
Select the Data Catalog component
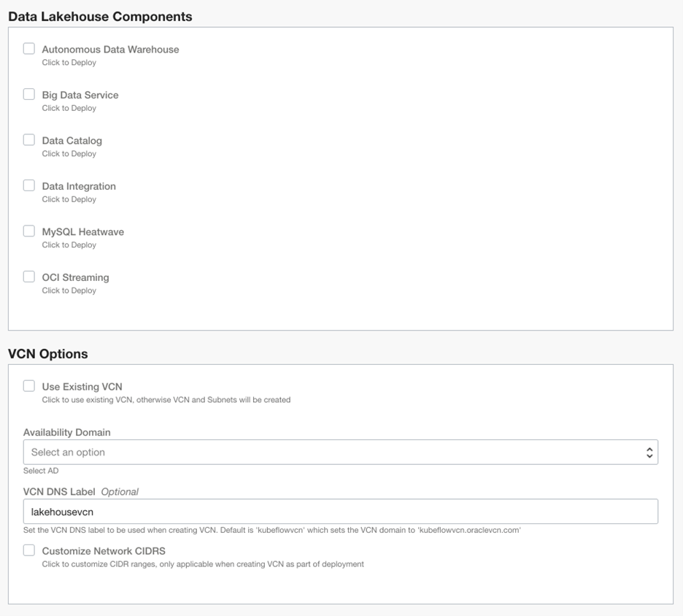[28, 139]
